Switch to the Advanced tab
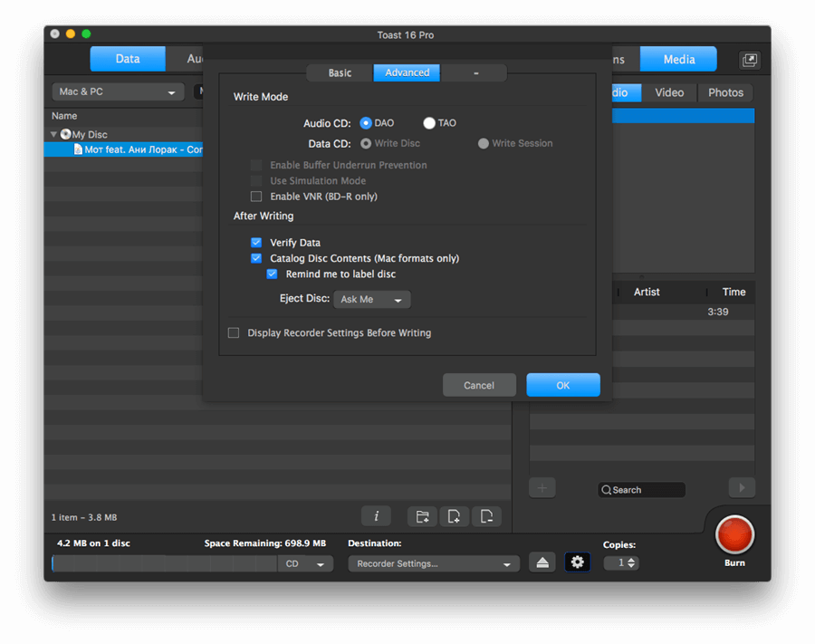This screenshot has width=815, height=644. [407, 72]
